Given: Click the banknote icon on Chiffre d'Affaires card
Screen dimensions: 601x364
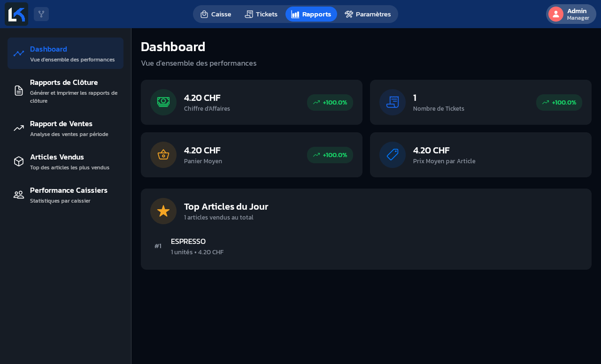Looking at the screenshot, I should tap(163, 102).
